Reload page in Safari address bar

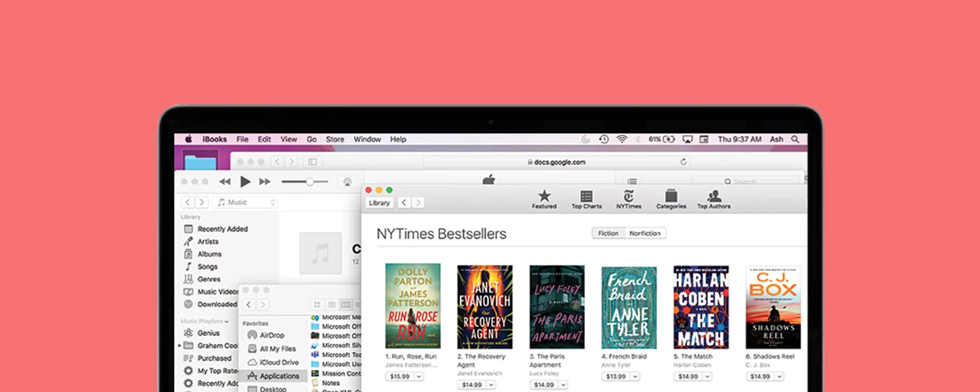coord(683,162)
